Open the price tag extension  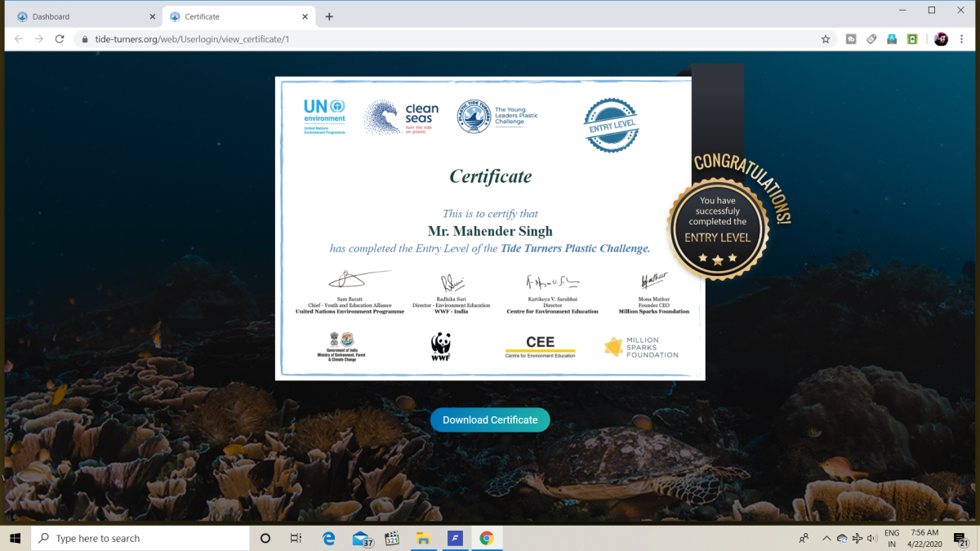click(871, 39)
